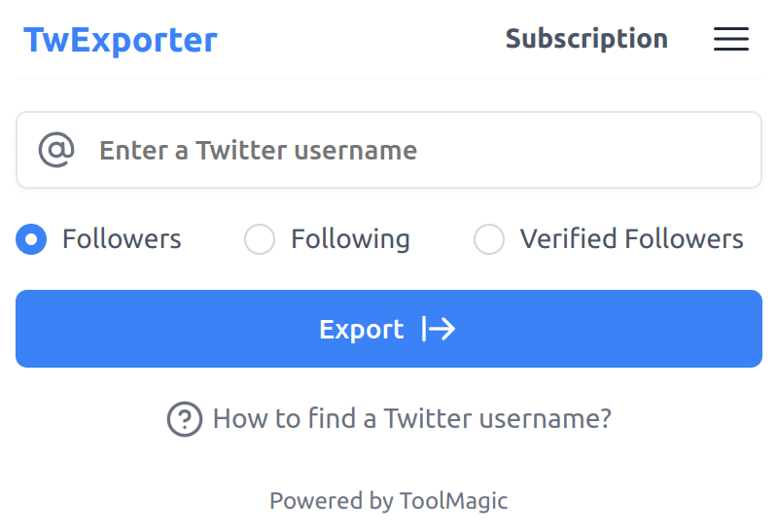This screenshot has height=532, width=778.
Task: Click the 'Verified Followers' label text
Action: point(631,239)
